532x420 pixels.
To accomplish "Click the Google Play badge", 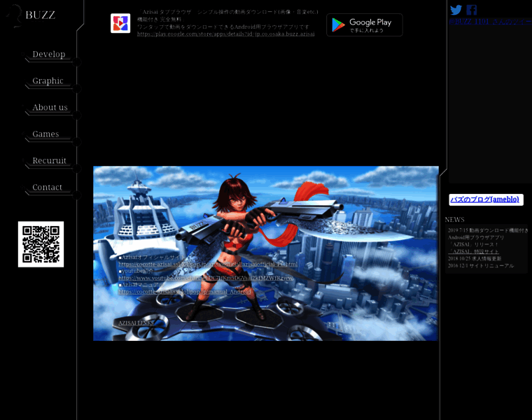I will click(365, 24).
